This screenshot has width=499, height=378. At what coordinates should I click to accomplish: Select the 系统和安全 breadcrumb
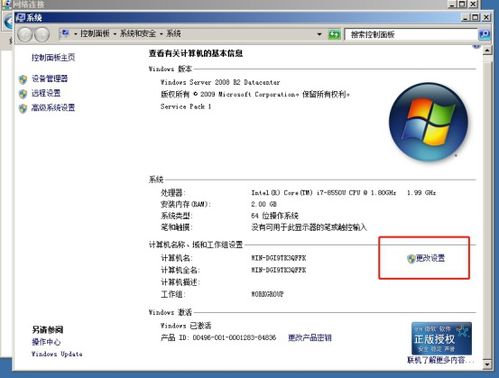[x=138, y=33]
